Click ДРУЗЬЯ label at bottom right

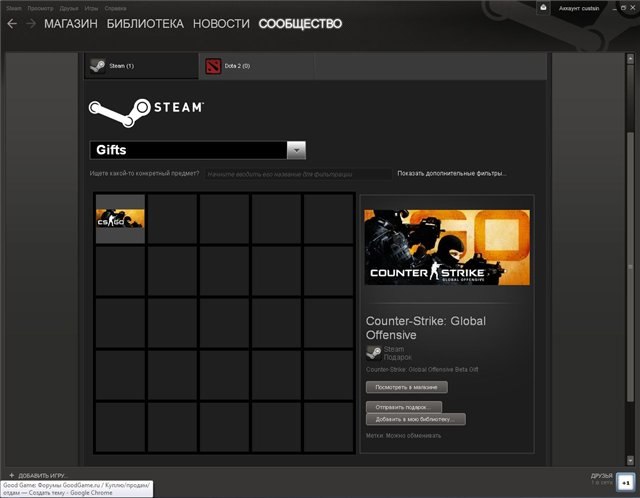click(x=602, y=476)
